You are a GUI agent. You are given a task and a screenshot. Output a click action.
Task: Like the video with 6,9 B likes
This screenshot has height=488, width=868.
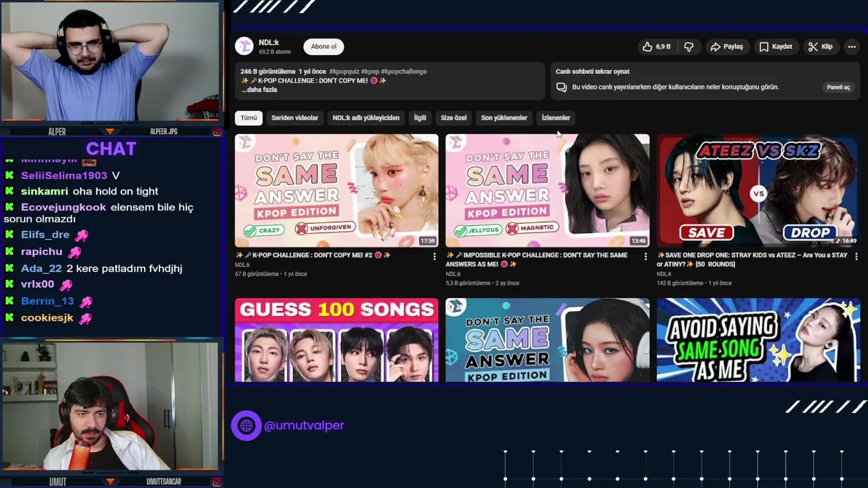pos(656,47)
